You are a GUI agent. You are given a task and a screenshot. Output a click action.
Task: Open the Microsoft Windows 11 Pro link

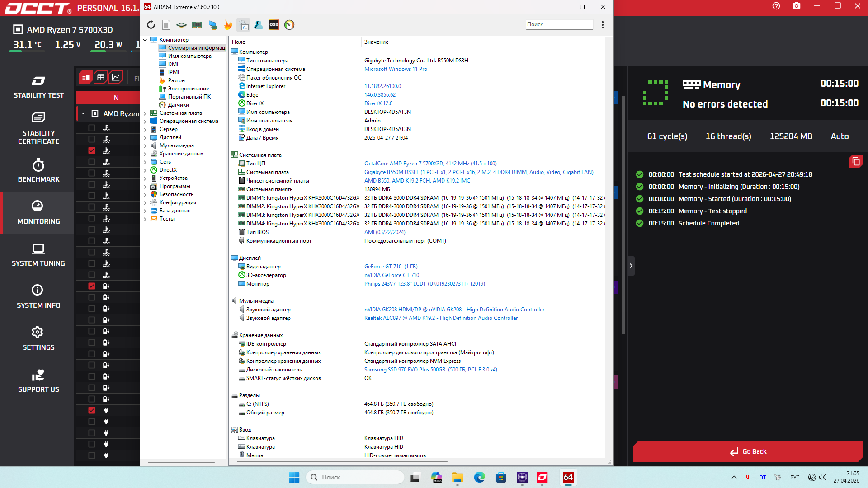[396, 69]
